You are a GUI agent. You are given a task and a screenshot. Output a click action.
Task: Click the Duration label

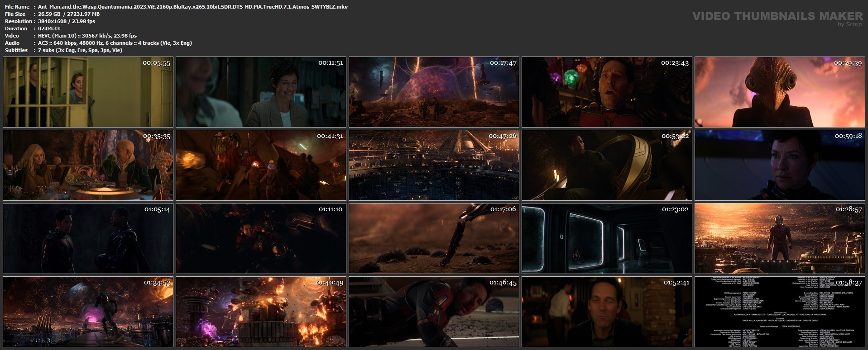[x=16, y=28]
